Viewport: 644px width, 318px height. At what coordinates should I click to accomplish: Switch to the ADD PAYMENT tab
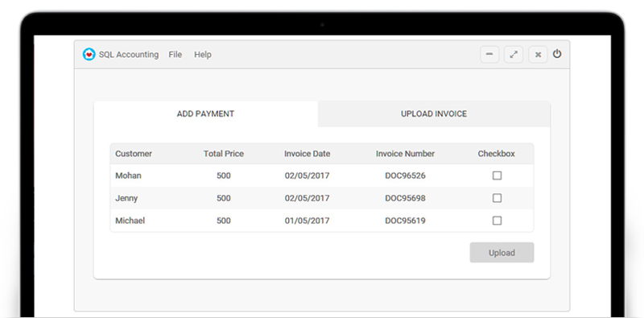pyautogui.click(x=206, y=114)
